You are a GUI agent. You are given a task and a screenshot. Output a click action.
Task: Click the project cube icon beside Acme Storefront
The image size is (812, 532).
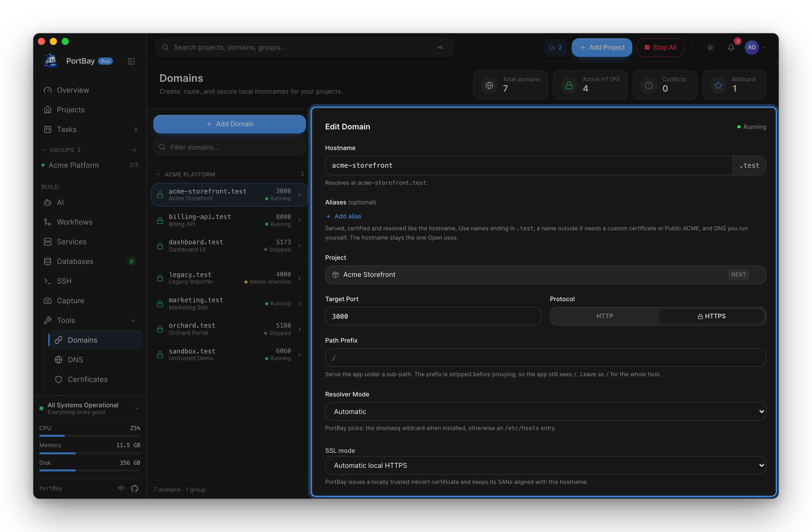point(335,275)
